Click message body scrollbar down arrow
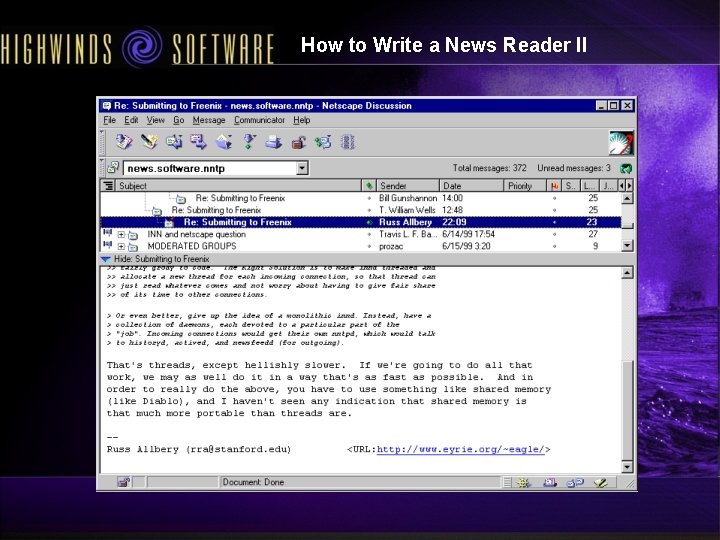The width and height of the screenshot is (720, 540). (627, 467)
